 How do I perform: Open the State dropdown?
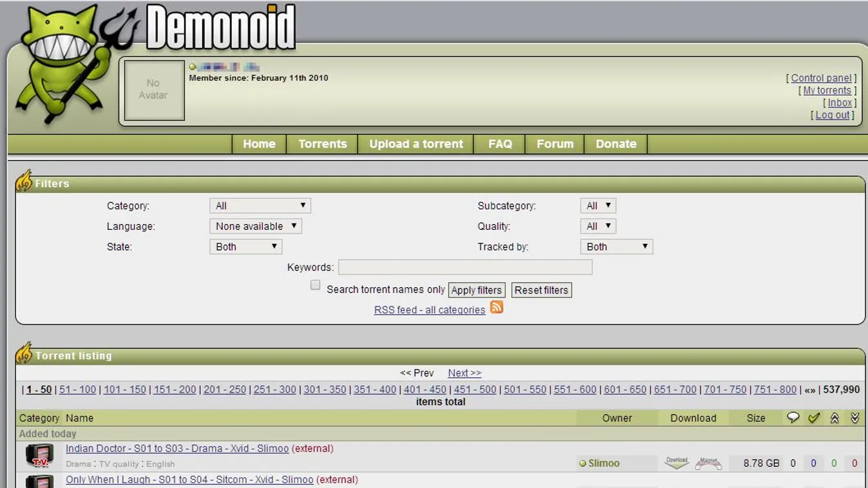pos(246,247)
